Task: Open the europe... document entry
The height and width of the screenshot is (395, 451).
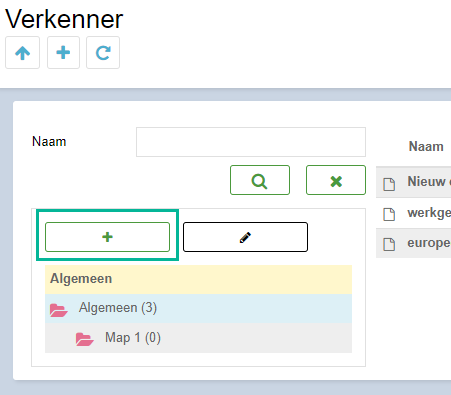Action: point(414,243)
